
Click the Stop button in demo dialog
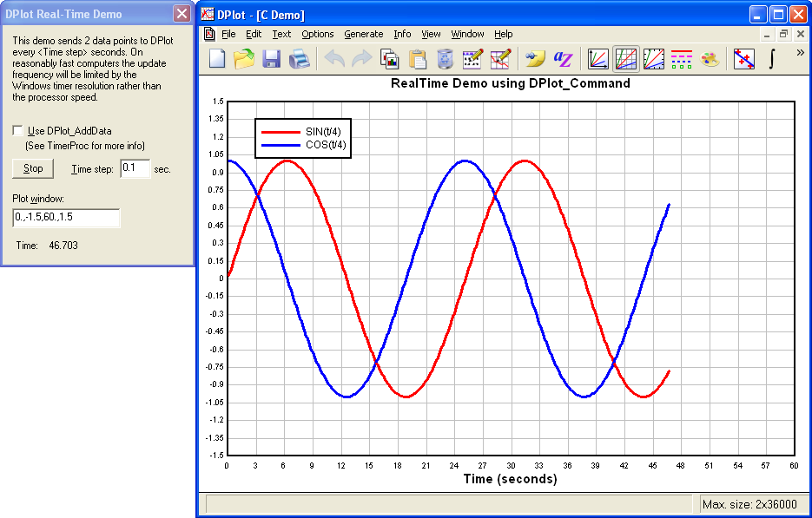pyautogui.click(x=33, y=168)
